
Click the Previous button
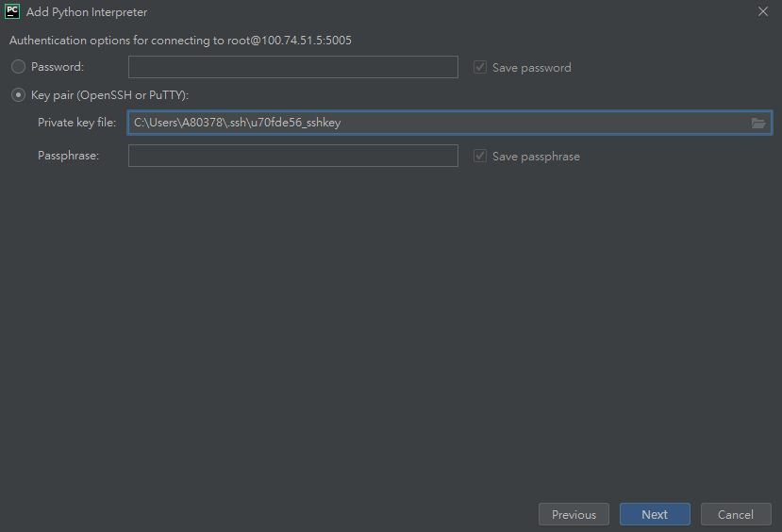(x=574, y=514)
